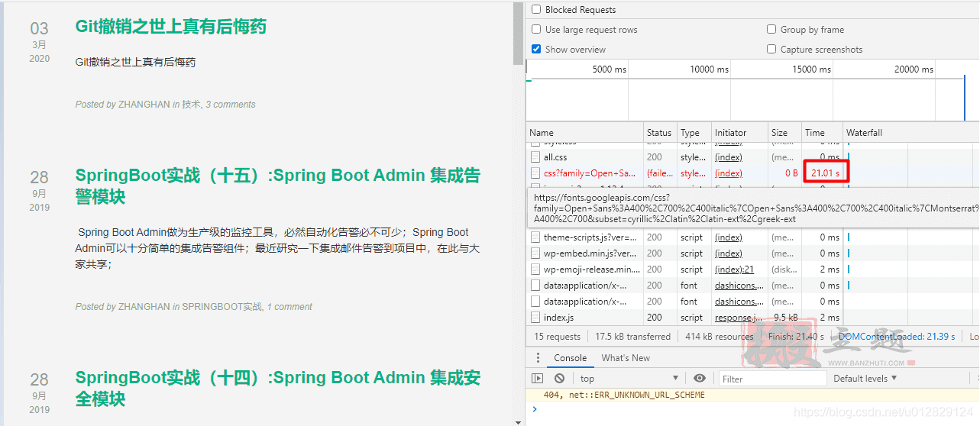Open the index.js request row
The width and height of the screenshot is (980, 426).
click(x=752, y=318)
